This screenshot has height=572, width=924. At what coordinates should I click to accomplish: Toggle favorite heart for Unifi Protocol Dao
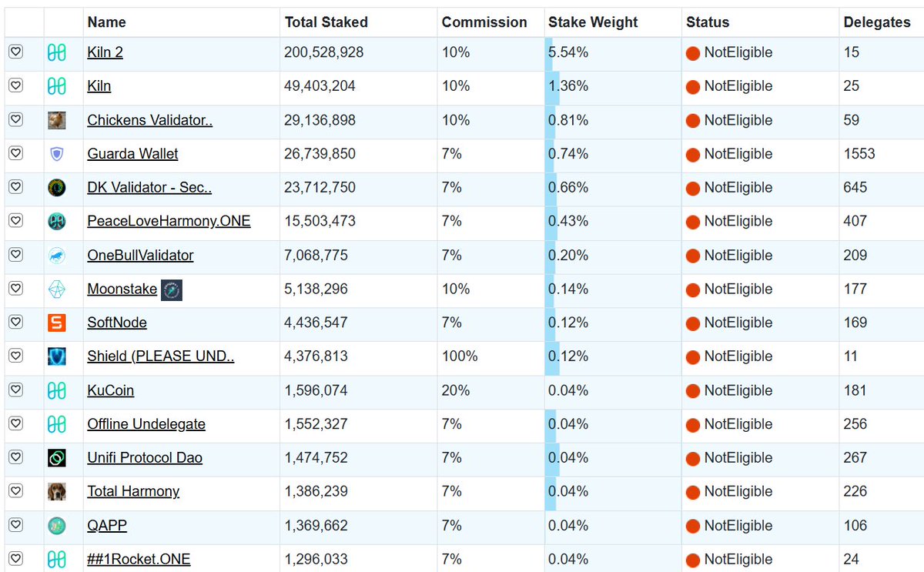click(16, 457)
